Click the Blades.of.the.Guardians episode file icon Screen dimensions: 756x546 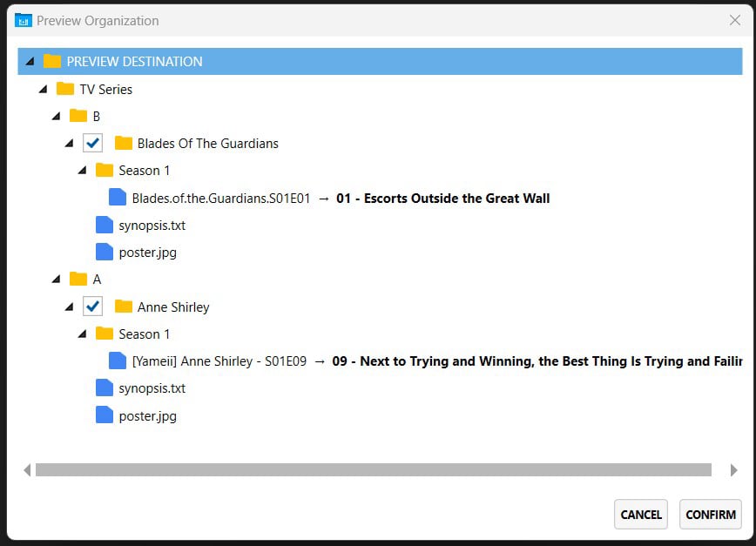(x=116, y=198)
